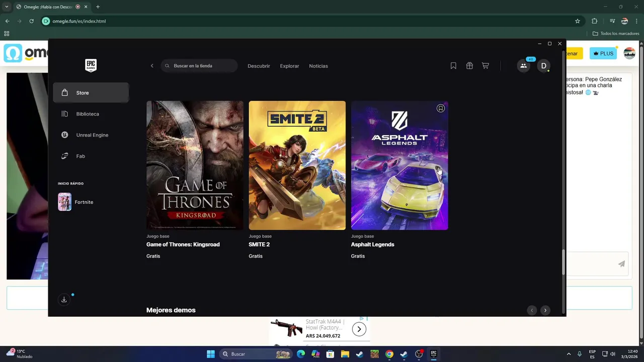Click Gratis under Game of Thrones: Kingsroad

153,256
